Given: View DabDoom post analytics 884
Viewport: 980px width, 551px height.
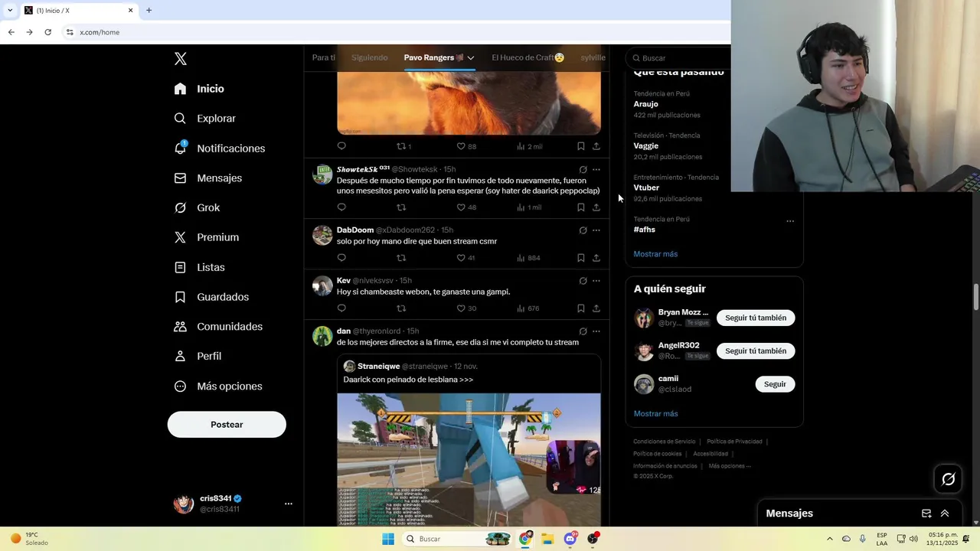Looking at the screenshot, I should click(528, 258).
